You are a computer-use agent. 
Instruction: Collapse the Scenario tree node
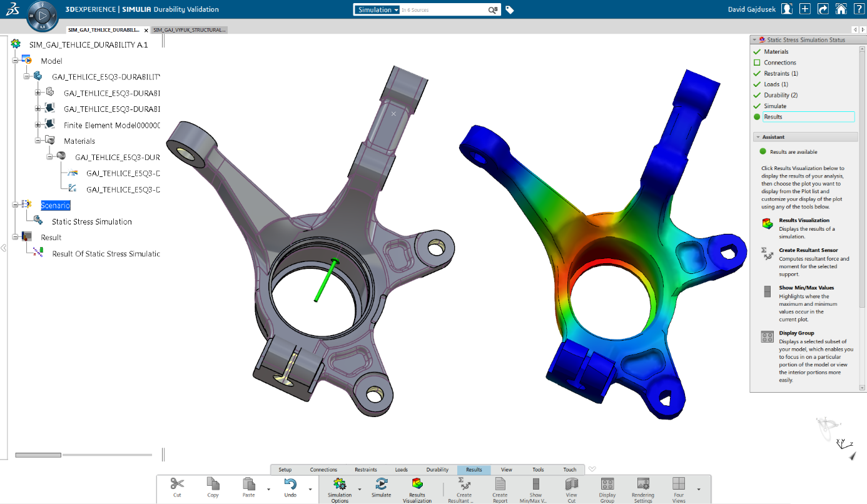pyautogui.click(x=14, y=205)
